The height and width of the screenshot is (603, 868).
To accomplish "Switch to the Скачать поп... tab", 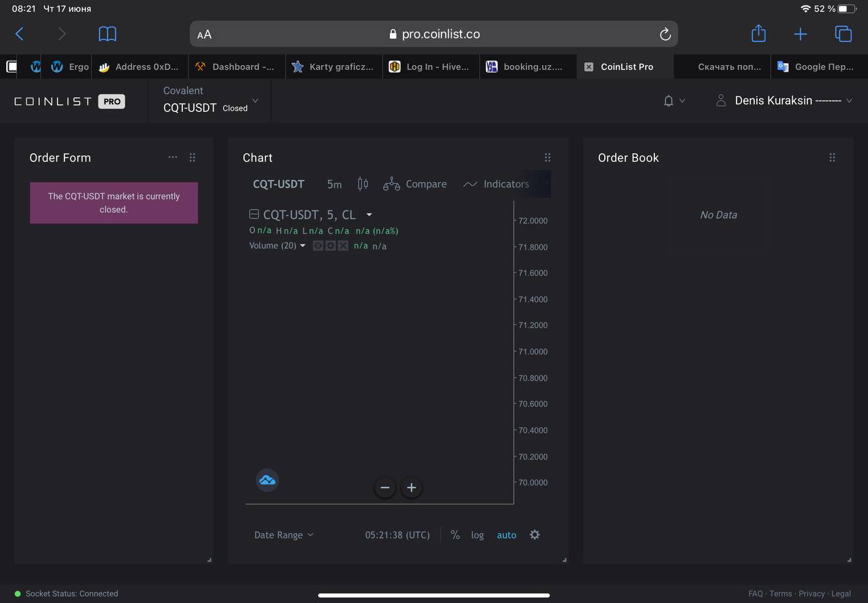I will [724, 66].
